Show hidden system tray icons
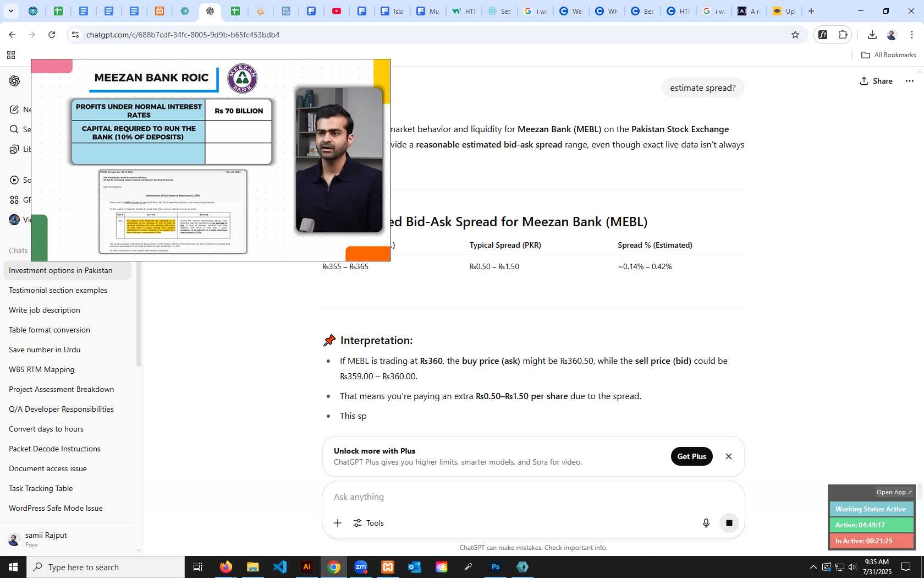This screenshot has height=578, width=924. [x=813, y=567]
